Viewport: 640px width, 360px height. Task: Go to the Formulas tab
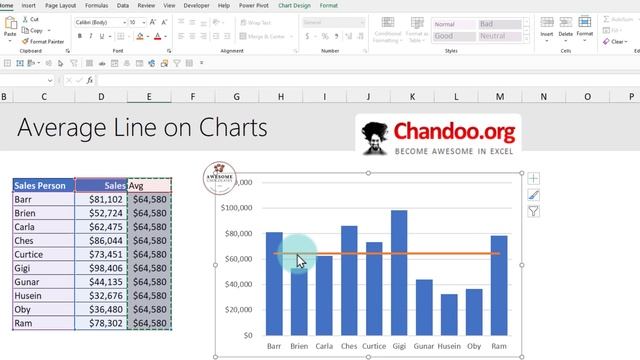click(x=96, y=6)
